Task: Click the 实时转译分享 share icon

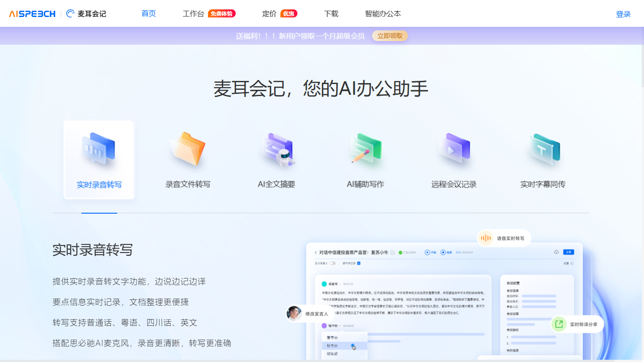Action: (559, 324)
